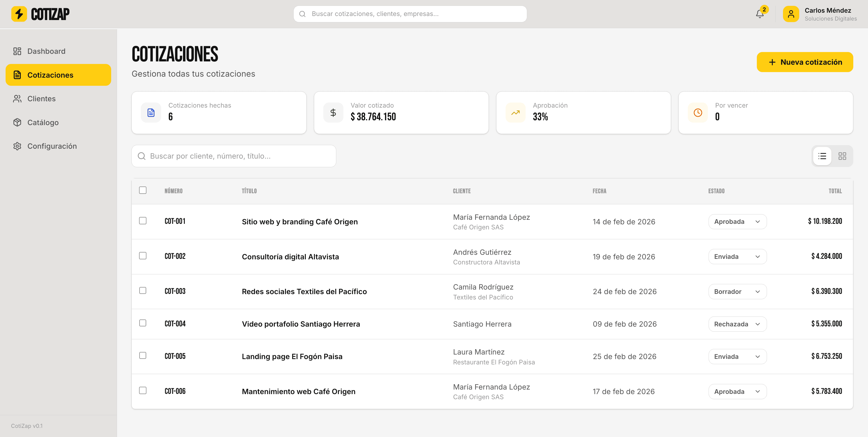
Task: Open the user profile avatar icon
Action: (x=791, y=14)
